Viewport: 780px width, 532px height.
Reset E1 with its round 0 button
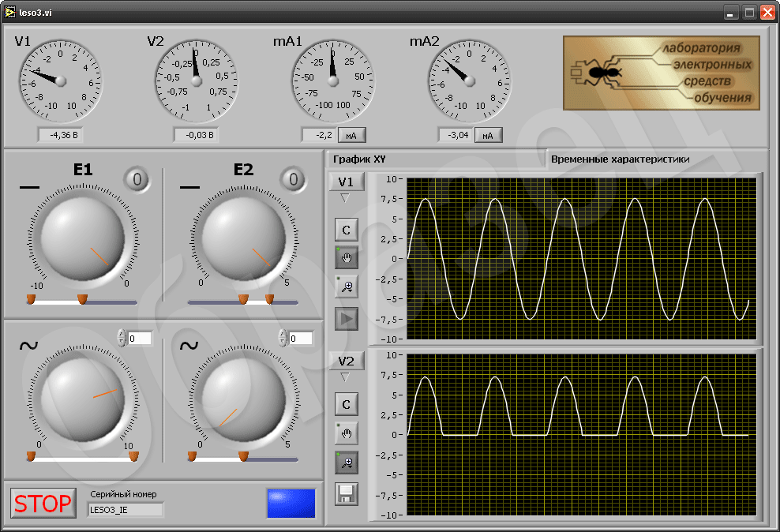[137, 179]
